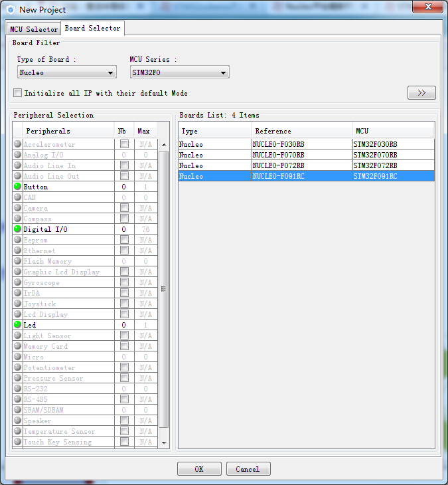The height and width of the screenshot is (485, 448).
Task: Click the green status dot beside Button
Action: 18,186
